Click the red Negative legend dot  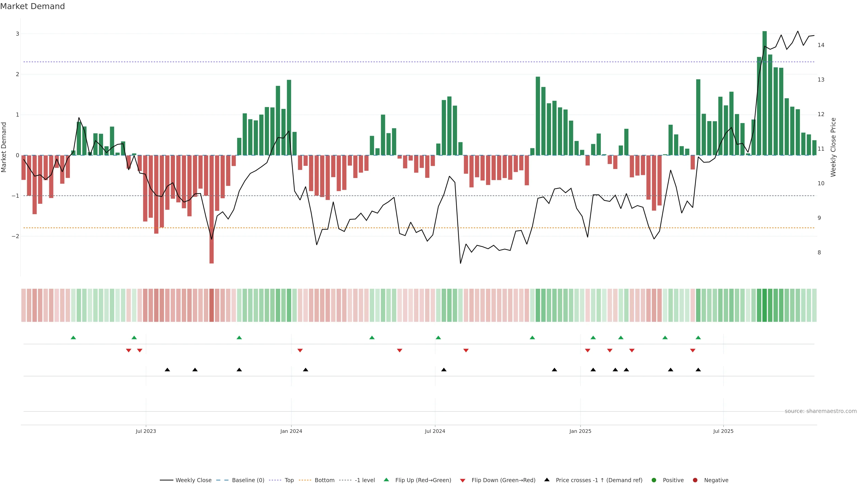click(x=695, y=480)
